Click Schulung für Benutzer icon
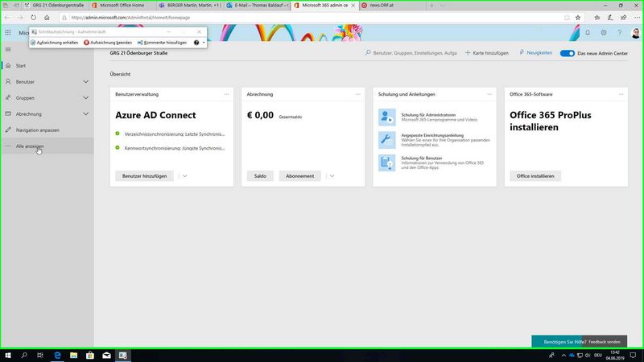Screen dimensions: 644x362 pos(387,163)
